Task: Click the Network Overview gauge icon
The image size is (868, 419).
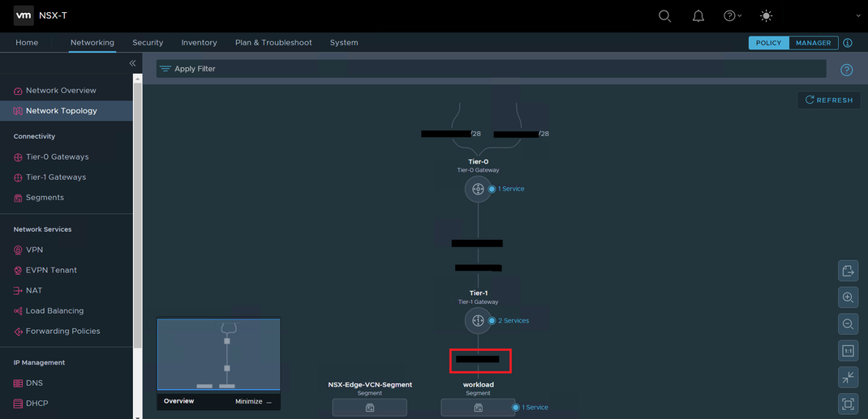Action: tap(18, 91)
